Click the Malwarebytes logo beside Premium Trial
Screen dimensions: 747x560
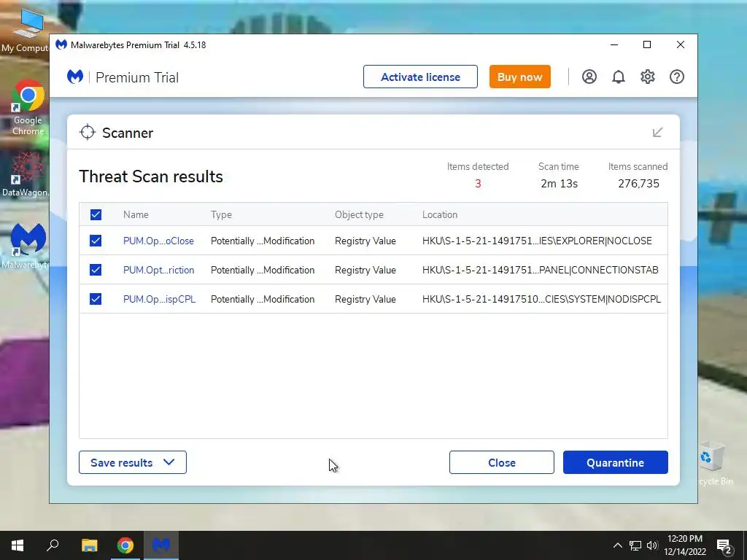click(x=75, y=77)
